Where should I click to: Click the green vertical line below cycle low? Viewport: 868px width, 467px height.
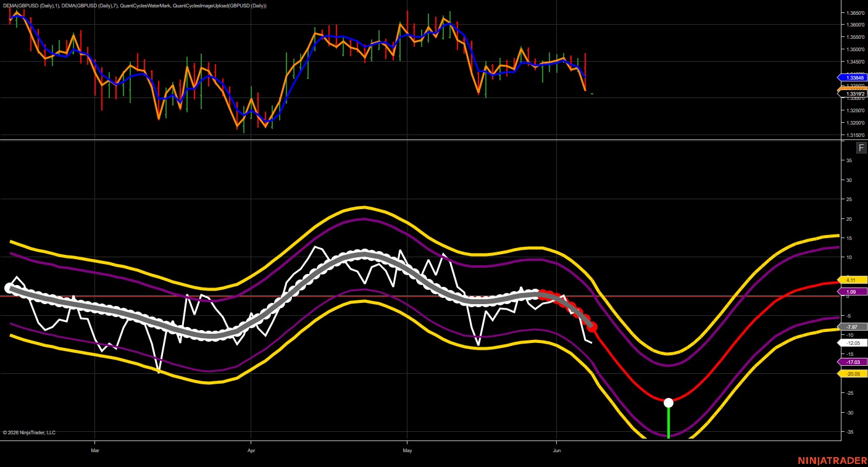[669, 423]
